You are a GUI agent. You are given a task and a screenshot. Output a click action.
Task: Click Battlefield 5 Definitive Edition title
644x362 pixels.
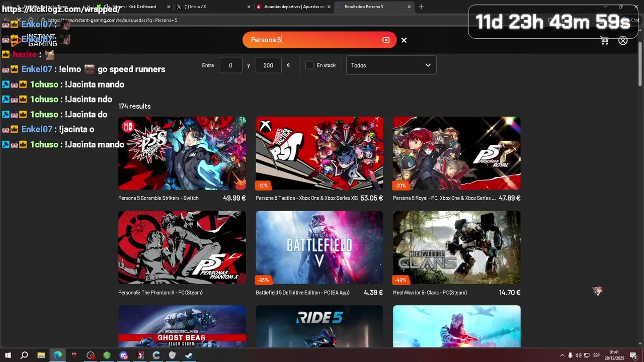coord(302,293)
